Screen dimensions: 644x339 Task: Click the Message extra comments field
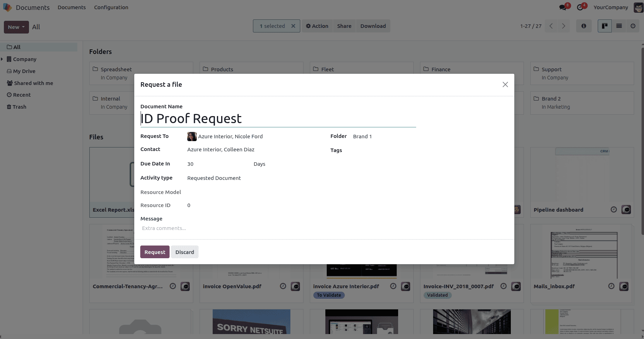(x=324, y=228)
